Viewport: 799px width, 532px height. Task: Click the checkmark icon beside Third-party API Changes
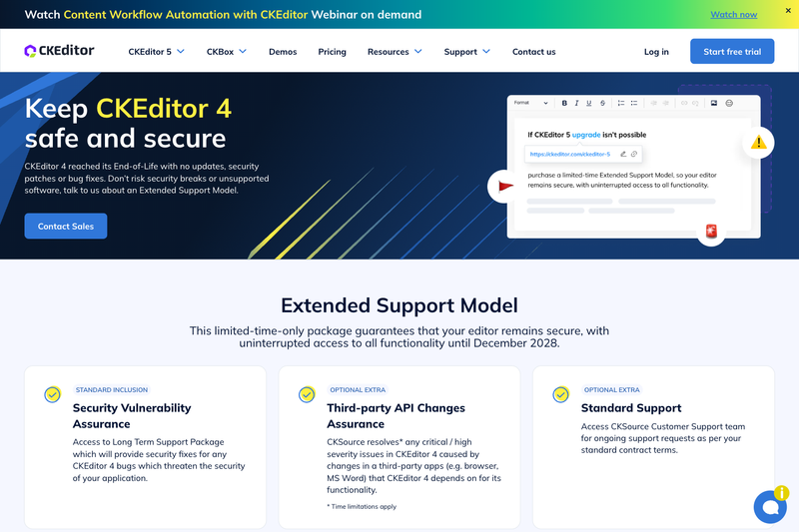click(x=307, y=394)
